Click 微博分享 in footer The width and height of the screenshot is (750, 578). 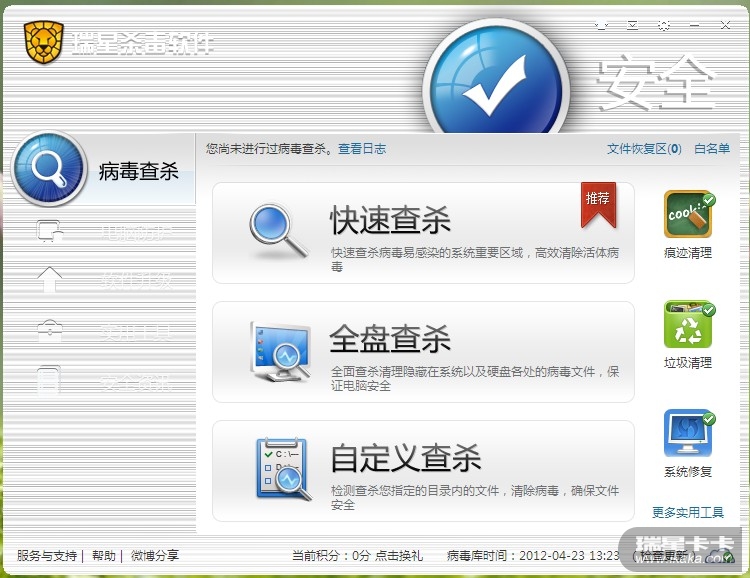coord(155,556)
